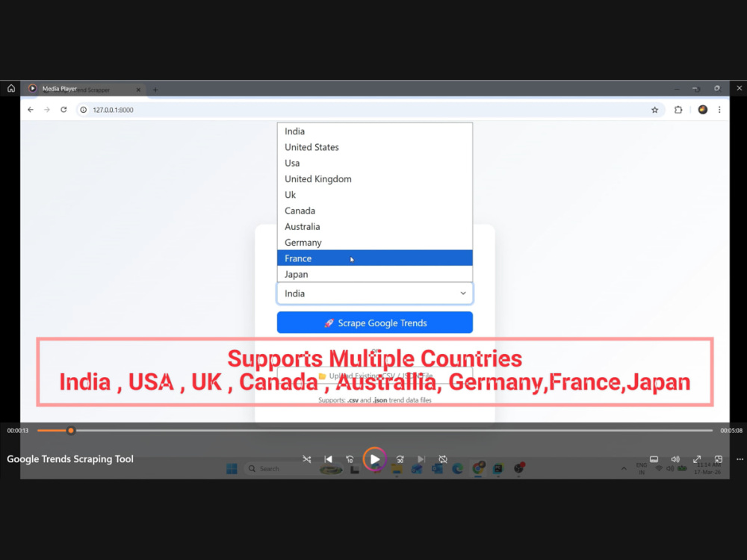Open the browser profile avatar
Image resolution: width=747 pixels, height=560 pixels.
[703, 110]
